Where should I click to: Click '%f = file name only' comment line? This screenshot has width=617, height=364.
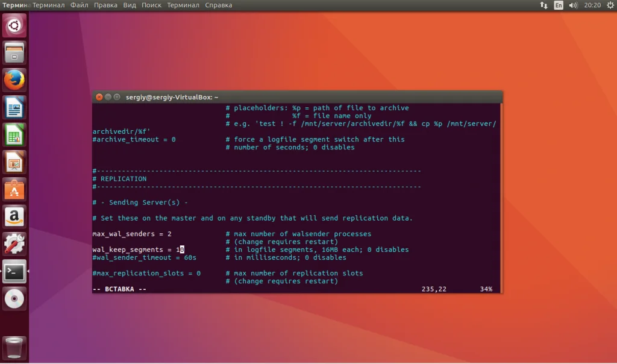332,116
